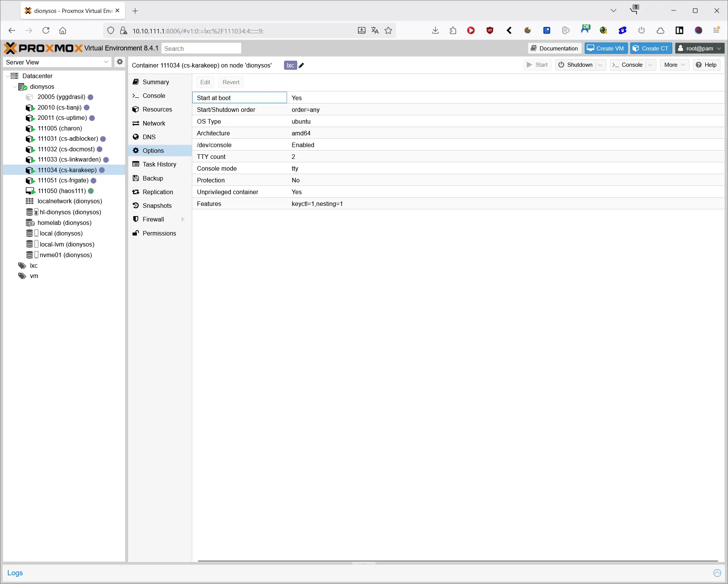The height and width of the screenshot is (584, 728).
Task: Click the Create CT button
Action: pyautogui.click(x=651, y=49)
